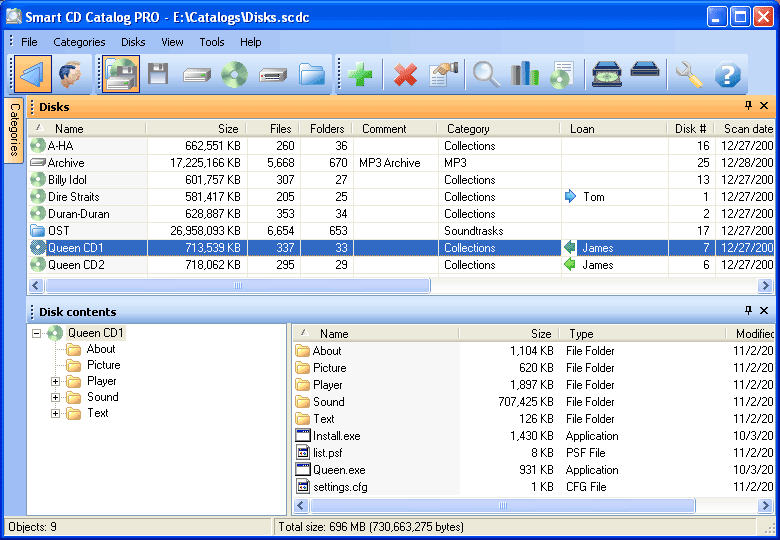Open Search with the magnifying glass icon
This screenshot has height=540, width=780.
pyautogui.click(x=486, y=74)
